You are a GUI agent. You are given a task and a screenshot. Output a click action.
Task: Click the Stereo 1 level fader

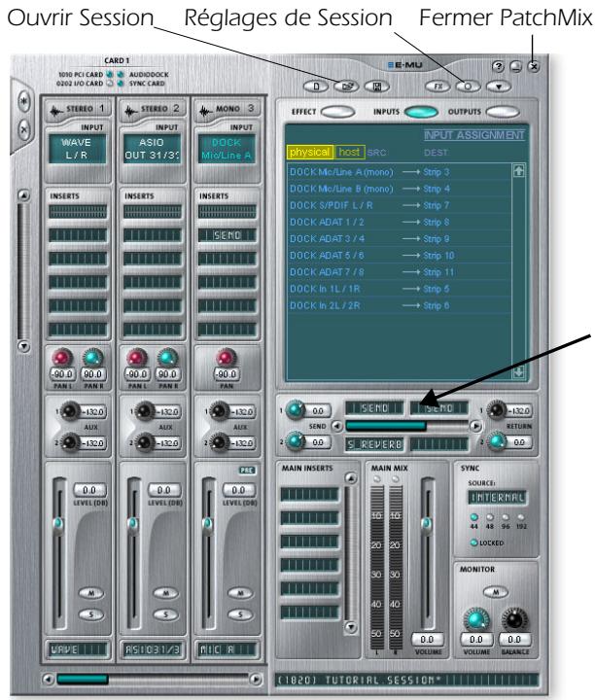[x=58, y=524]
